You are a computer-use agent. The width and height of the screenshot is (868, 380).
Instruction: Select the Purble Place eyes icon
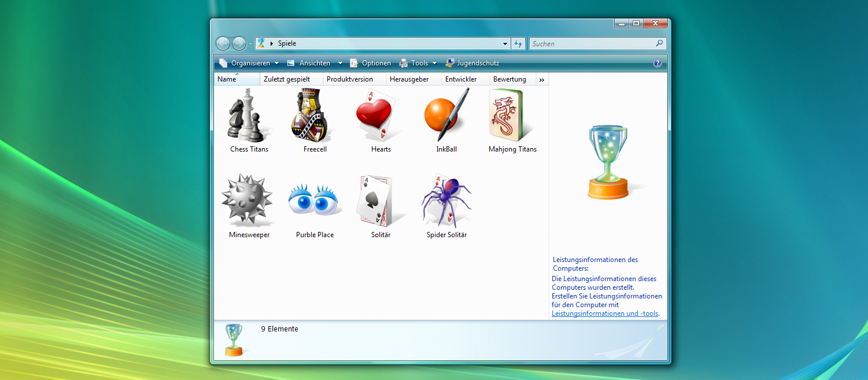pyautogui.click(x=315, y=200)
